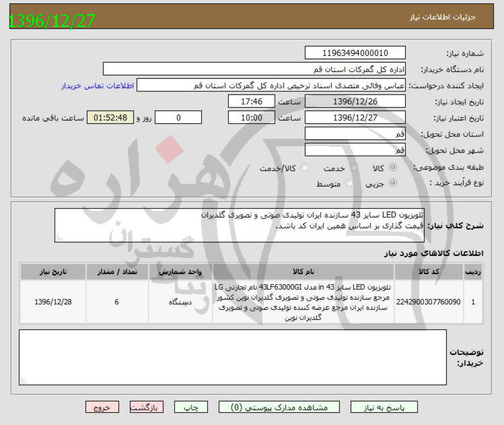Click the طبقه بندی موضوعی label
This screenshot has width=504, height=425.
click(x=448, y=167)
